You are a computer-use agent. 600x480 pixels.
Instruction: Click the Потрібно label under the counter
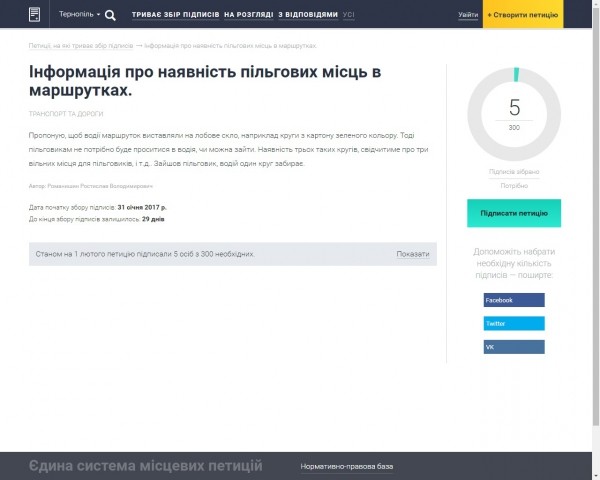[514, 186]
